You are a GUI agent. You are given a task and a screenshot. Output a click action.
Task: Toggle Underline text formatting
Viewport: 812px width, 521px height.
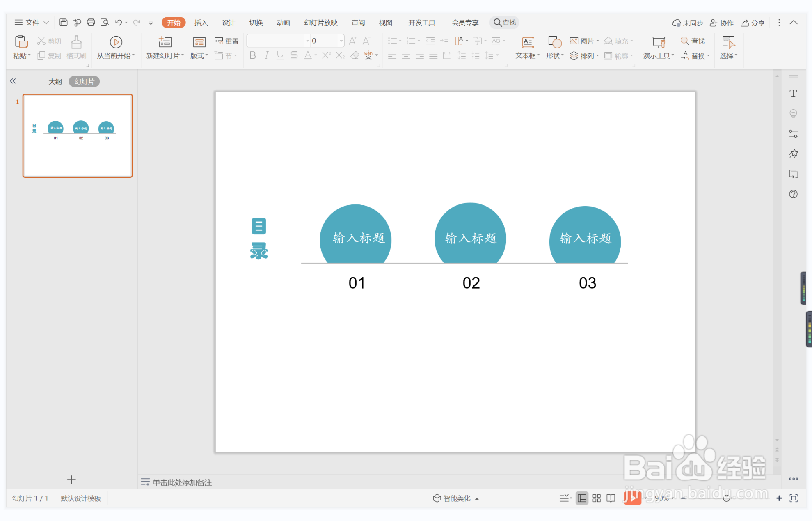pos(280,55)
